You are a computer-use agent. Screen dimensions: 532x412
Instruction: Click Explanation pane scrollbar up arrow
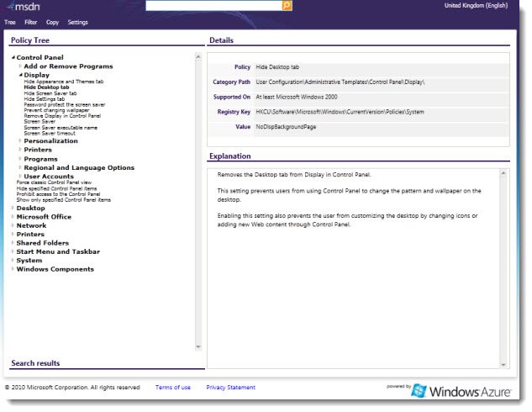503,173
